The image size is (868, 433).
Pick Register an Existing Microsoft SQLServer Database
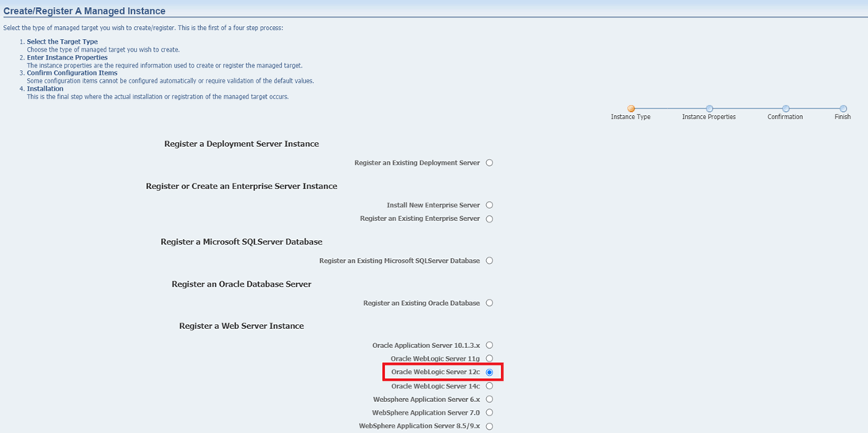pyautogui.click(x=489, y=261)
